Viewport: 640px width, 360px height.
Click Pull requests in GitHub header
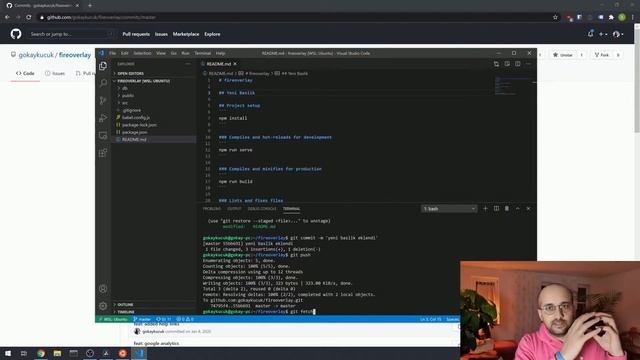pyautogui.click(x=136, y=34)
